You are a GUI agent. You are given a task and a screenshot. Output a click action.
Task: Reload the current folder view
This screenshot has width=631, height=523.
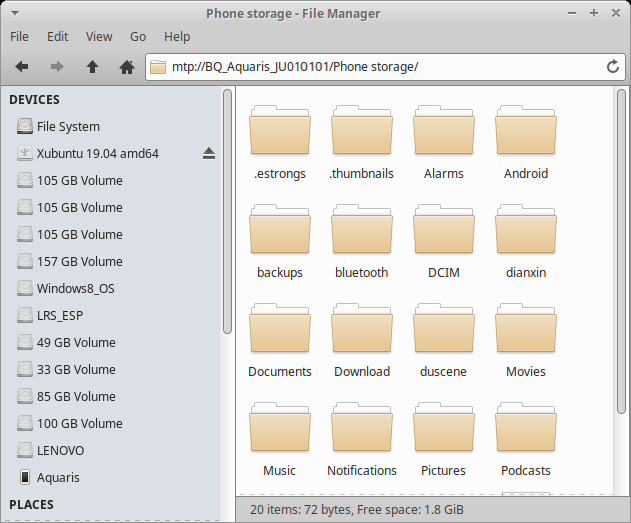[x=613, y=67]
